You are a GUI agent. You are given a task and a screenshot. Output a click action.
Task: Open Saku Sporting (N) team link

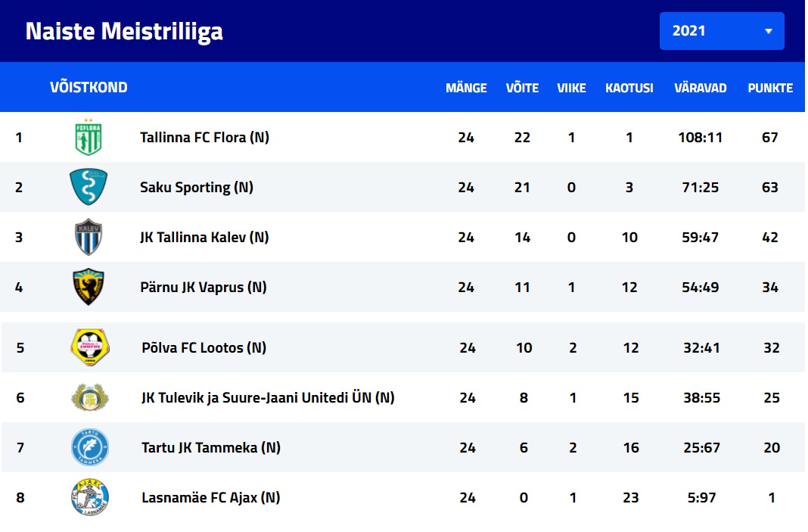click(197, 188)
